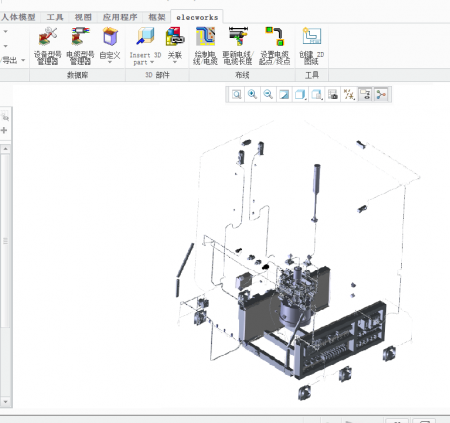Open the Display Style cube icon

tap(300, 95)
